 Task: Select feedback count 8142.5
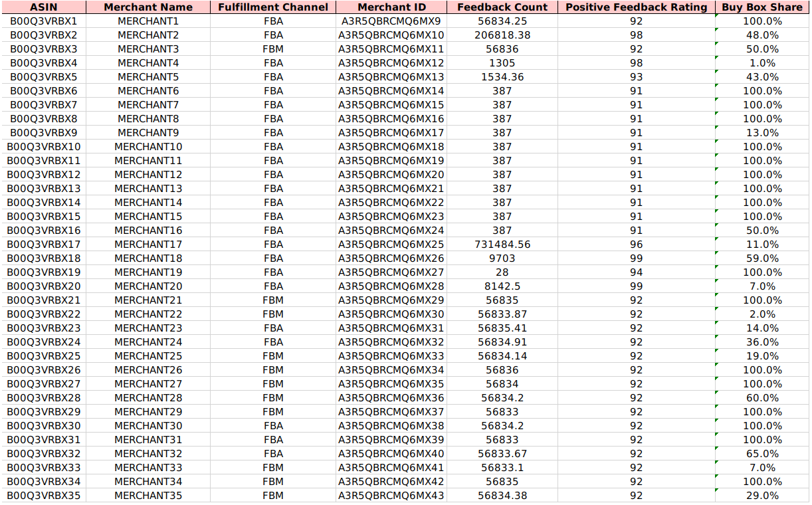502,286
